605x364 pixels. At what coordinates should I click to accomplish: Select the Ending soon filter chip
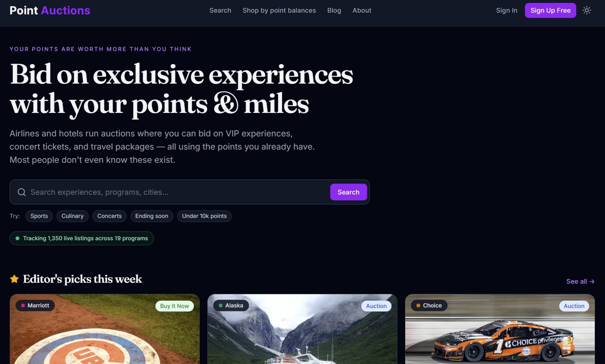[152, 216]
